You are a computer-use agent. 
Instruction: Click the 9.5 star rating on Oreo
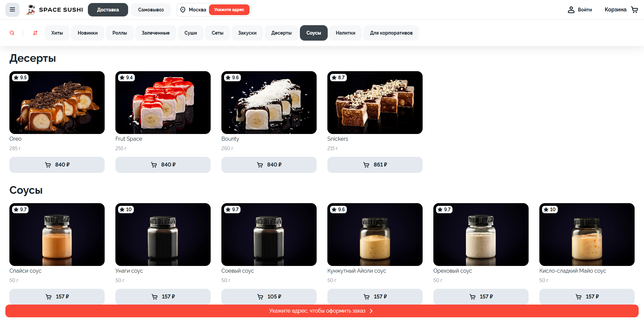tap(20, 78)
